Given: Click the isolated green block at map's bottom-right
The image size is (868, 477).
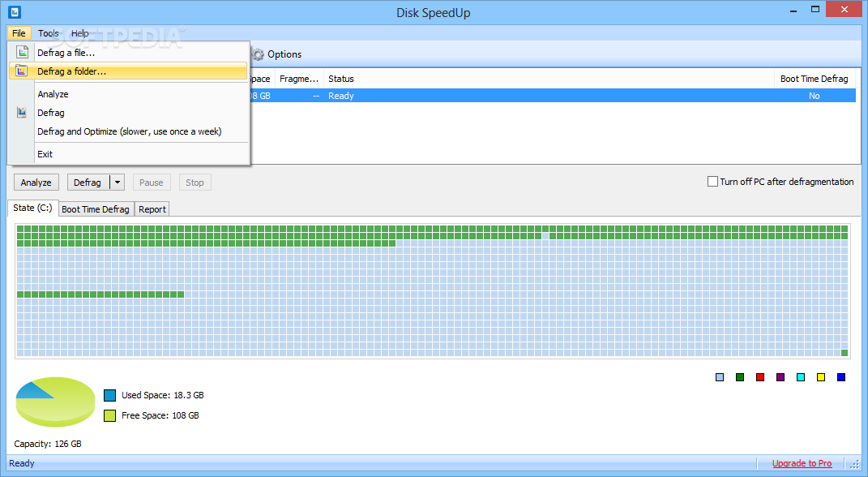Looking at the screenshot, I should coord(844,353).
